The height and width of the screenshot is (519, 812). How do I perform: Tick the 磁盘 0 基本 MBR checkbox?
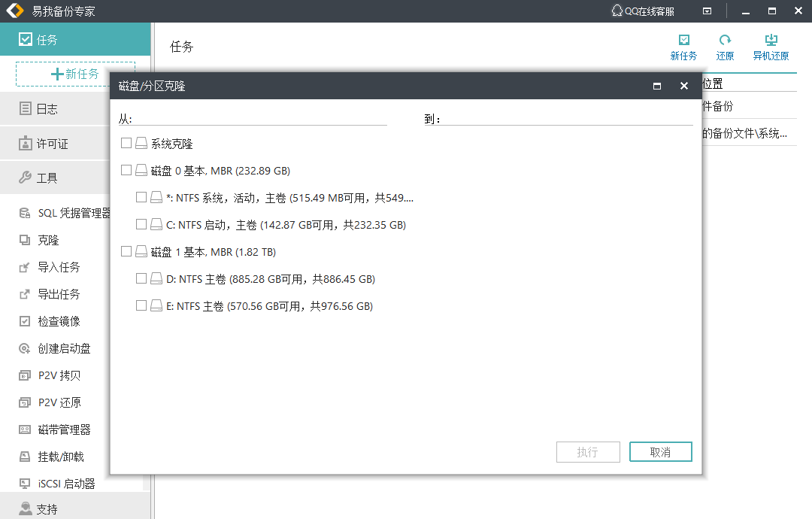[x=126, y=171]
